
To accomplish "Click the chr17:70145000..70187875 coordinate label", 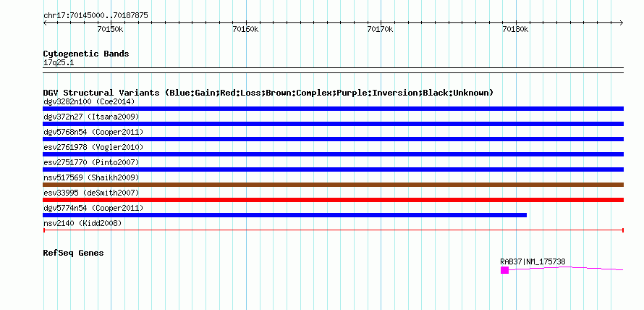I will (x=96, y=16).
